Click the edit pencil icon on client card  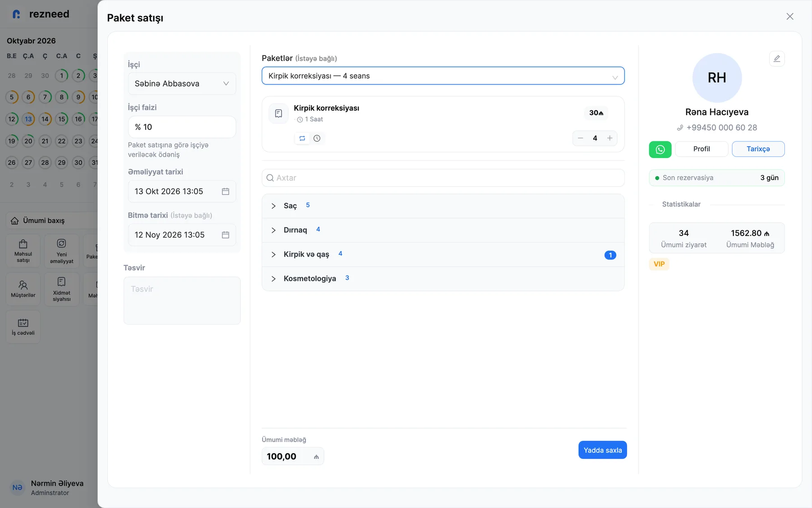point(777,59)
